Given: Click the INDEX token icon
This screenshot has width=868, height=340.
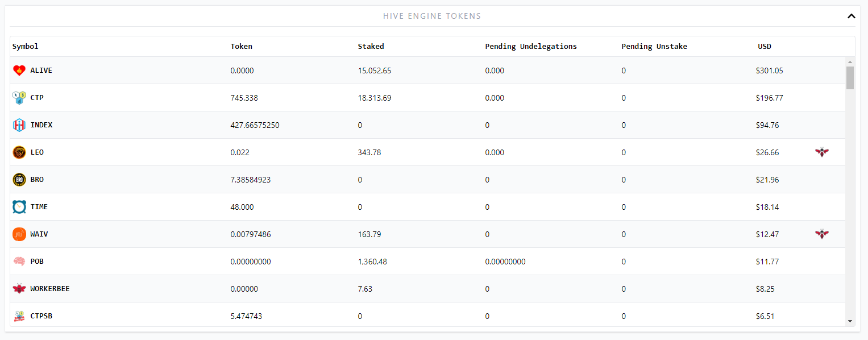Looking at the screenshot, I should 19,125.
